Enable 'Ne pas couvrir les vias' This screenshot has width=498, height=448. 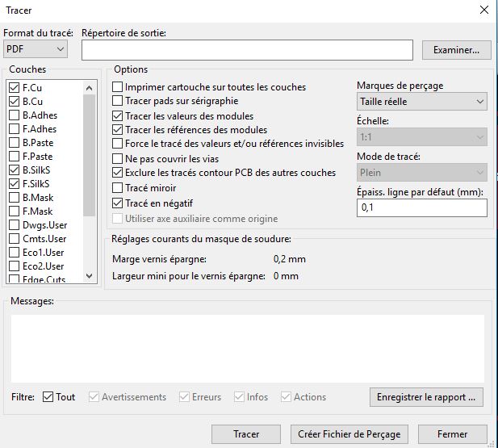[x=118, y=158]
